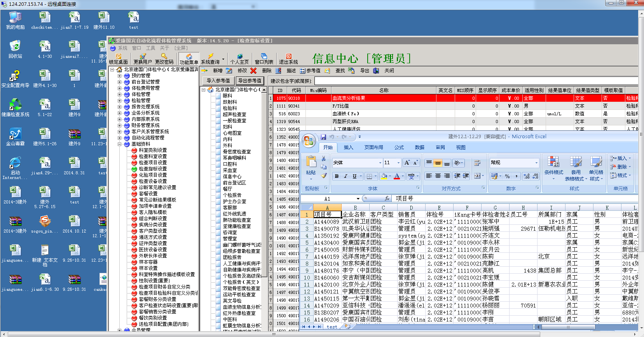
Task: Switch to the 插入 ribbon tab
Action: (x=348, y=148)
